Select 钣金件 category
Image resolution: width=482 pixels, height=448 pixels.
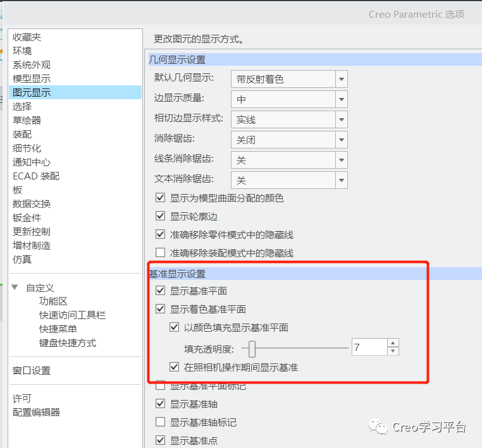tap(27, 218)
